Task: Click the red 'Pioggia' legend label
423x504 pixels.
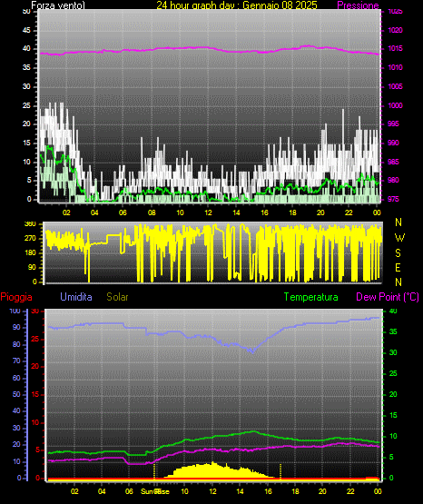Action: click(16, 297)
